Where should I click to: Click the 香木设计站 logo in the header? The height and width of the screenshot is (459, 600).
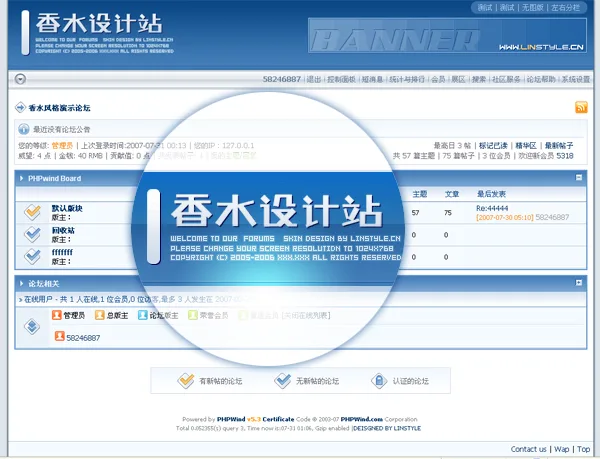[x=99, y=24]
